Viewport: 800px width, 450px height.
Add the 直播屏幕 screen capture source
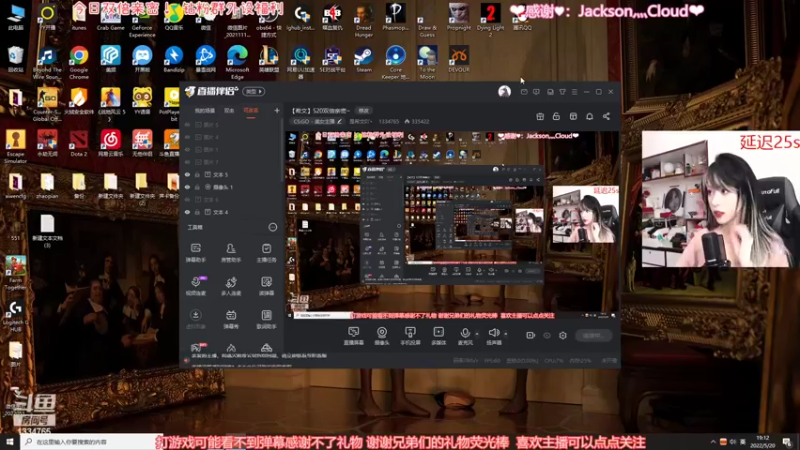click(354, 336)
